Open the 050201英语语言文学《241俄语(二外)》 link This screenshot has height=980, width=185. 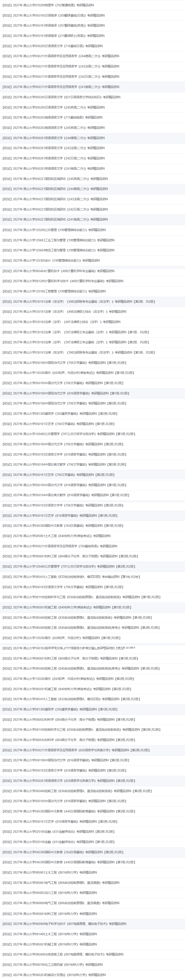(x=54, y=169)
